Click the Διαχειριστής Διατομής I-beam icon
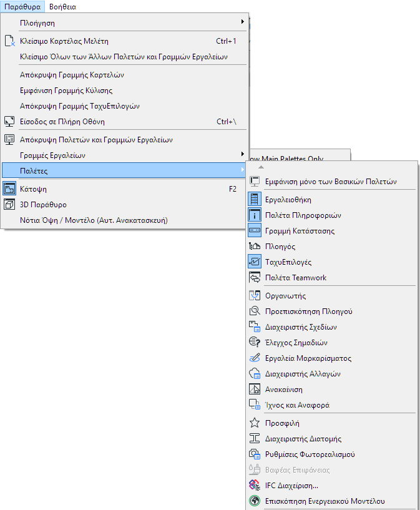Screen dimensions: 420x510 (255, 439)
